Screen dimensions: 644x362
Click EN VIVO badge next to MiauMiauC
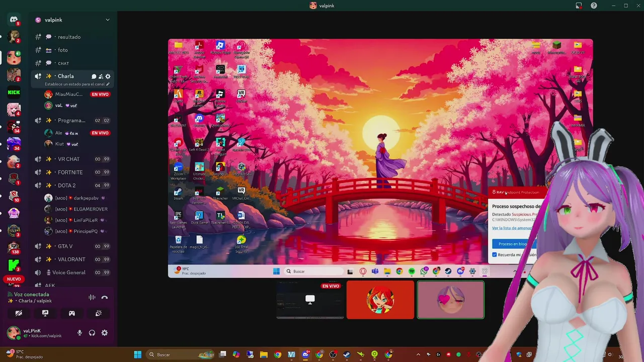click(x=100, y=95)
